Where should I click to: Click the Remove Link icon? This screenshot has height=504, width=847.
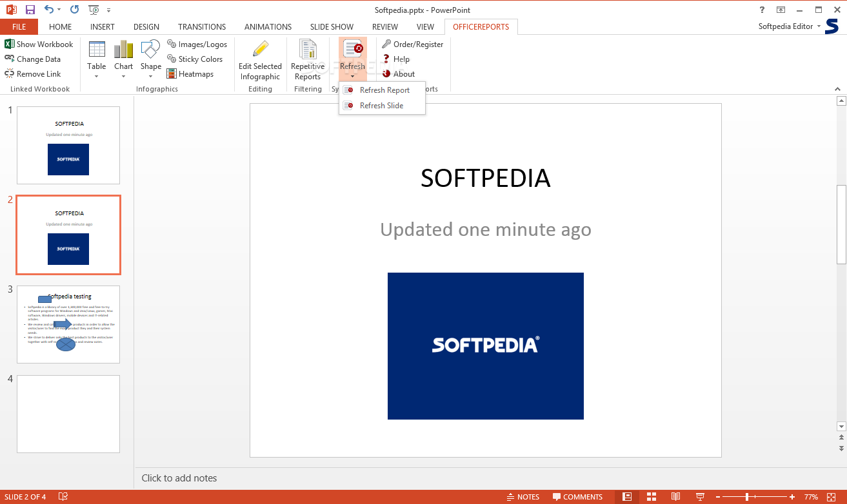tap(9, 74)
